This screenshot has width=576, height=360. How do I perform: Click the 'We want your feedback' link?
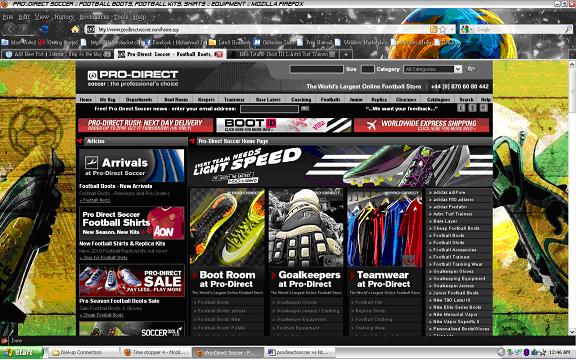pyautogui.click(x=402, y=109)
